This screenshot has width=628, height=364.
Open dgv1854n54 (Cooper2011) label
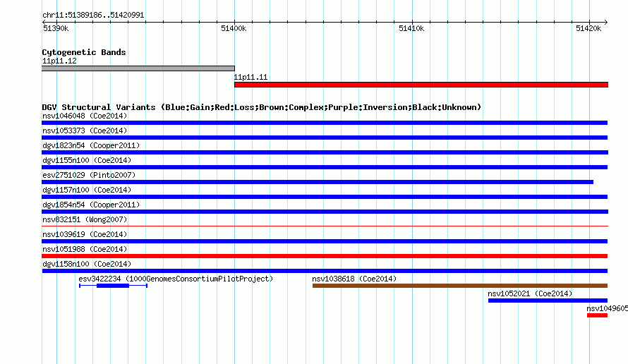pos(91,205)
